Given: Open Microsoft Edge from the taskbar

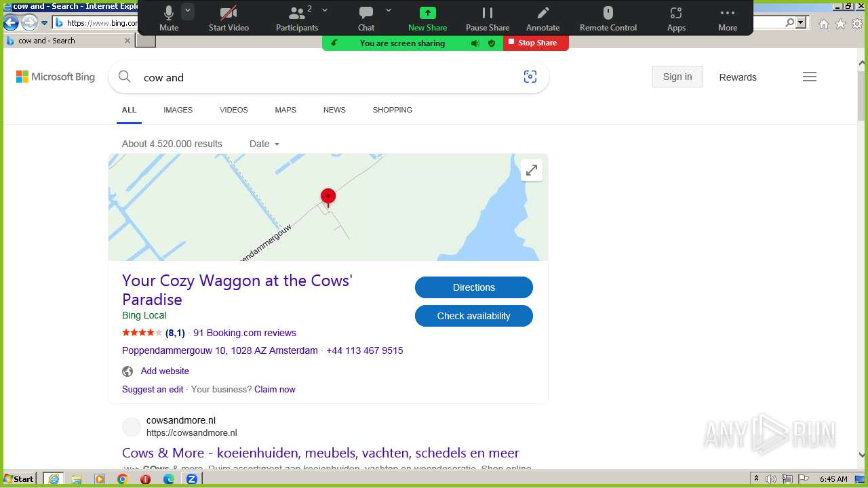Looking at the screenshot, I should tap(169, 479).
